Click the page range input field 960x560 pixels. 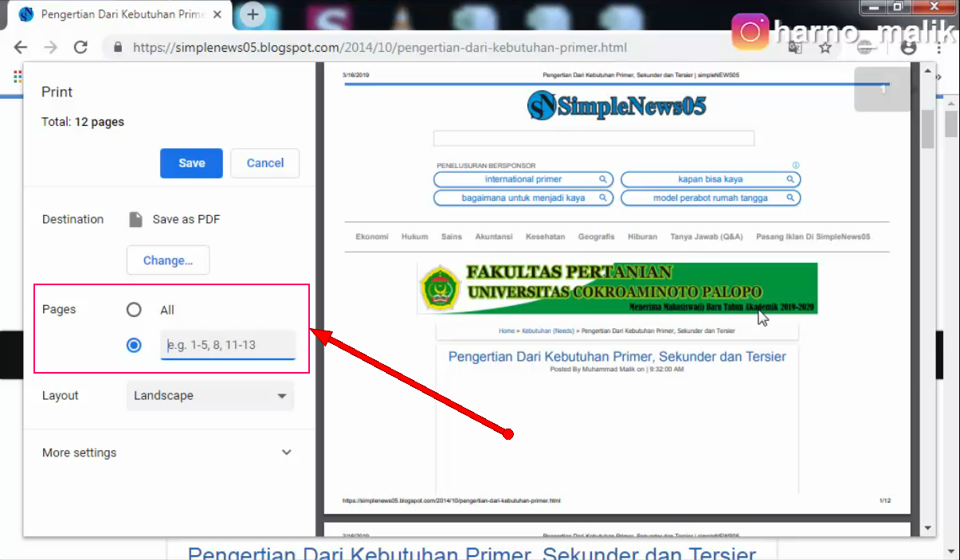228,345
